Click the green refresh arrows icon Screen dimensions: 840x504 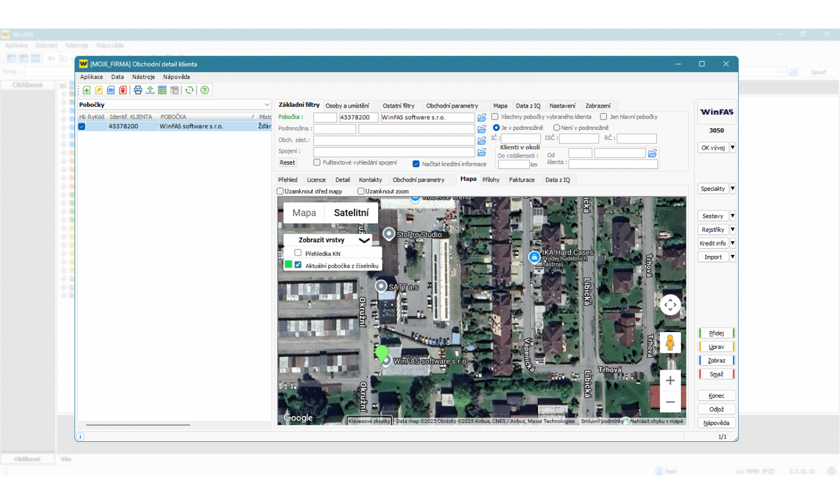[190, 90]
